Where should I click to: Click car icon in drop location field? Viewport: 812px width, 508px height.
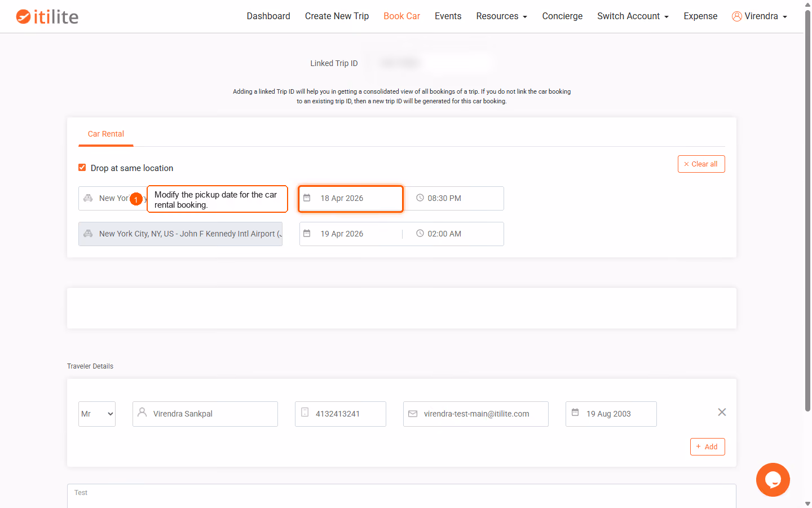88,233
